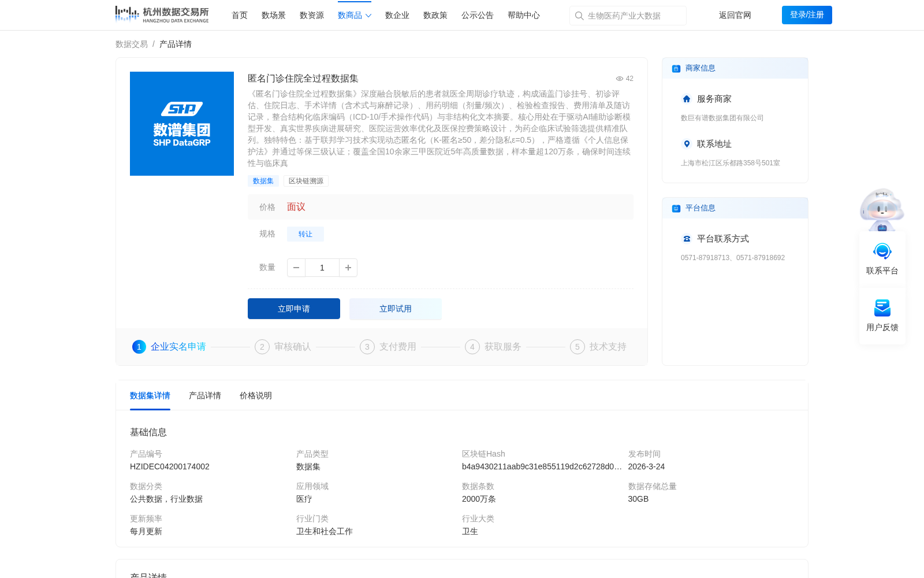Click the 数据集 tag

pos(263,181)
